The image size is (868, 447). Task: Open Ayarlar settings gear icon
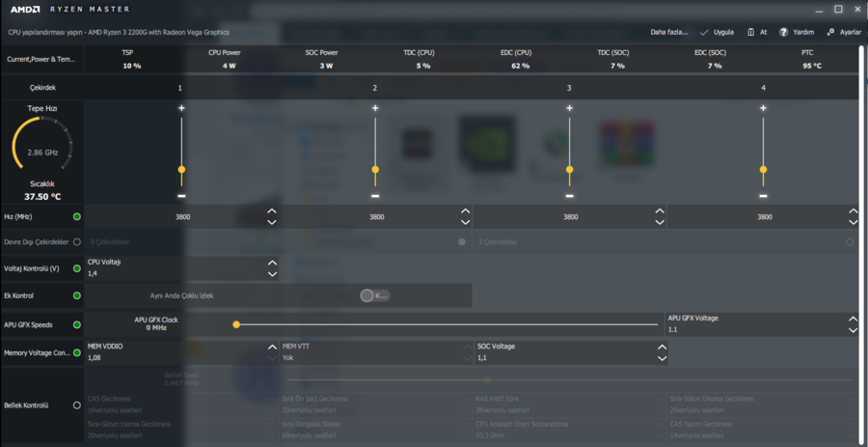pyautogui.click(x=830, y=32)
